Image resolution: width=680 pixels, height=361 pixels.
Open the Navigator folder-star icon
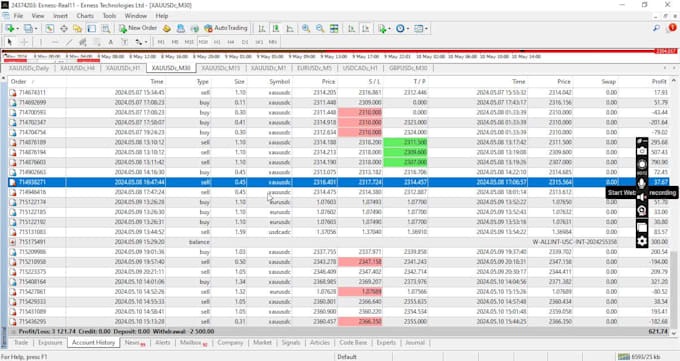77,29
